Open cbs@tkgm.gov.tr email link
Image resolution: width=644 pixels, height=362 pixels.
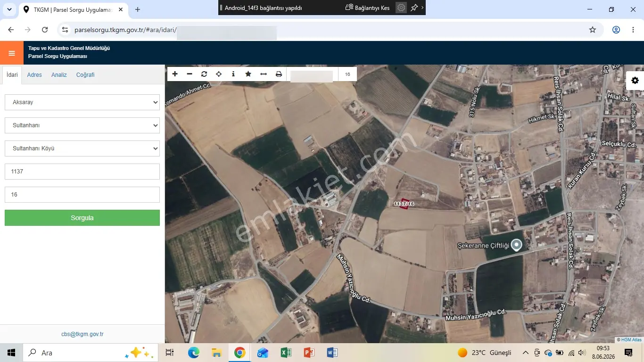point(82,334)
